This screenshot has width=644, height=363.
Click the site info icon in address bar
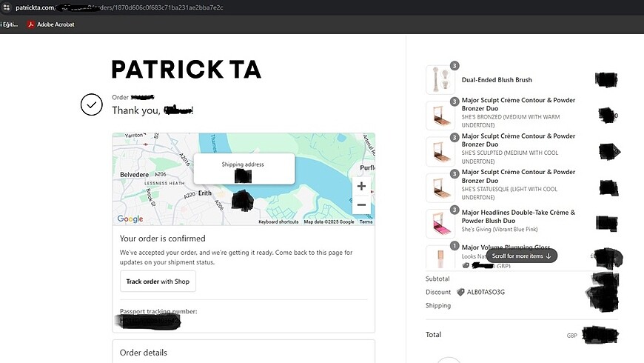click(x=6, y=7)
